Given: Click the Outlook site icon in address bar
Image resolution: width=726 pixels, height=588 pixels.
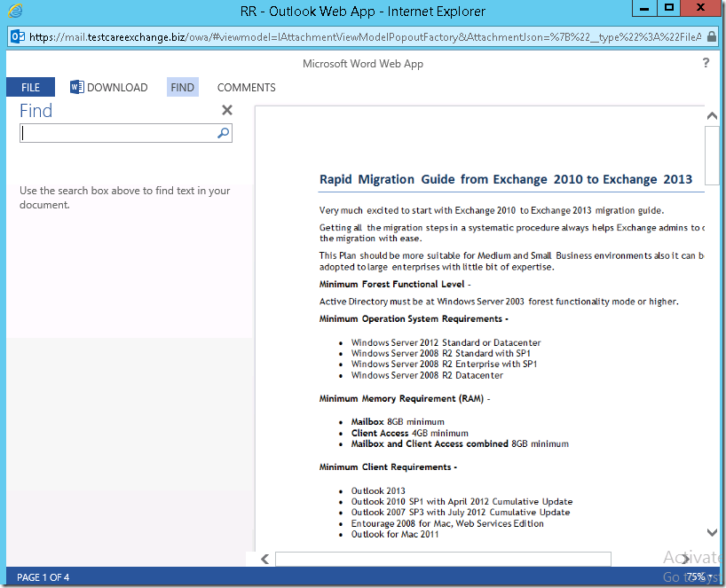Looking at the screenshot, I should [x=17, y=36].
